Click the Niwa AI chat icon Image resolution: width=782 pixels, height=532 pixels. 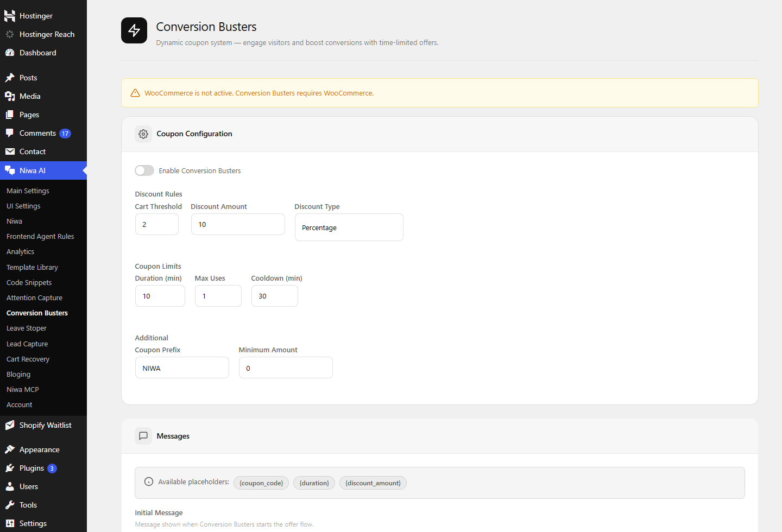tap(10, 170)
